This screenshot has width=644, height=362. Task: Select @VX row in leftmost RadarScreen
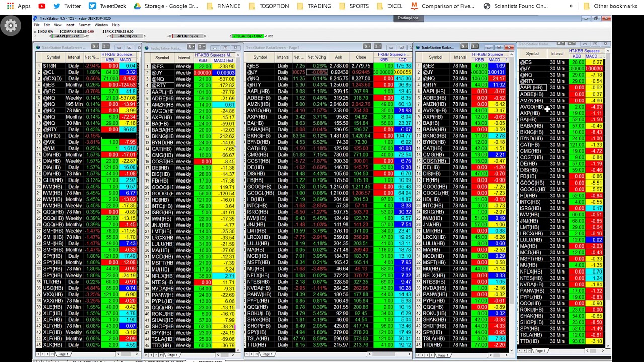(x=87, y=142)
